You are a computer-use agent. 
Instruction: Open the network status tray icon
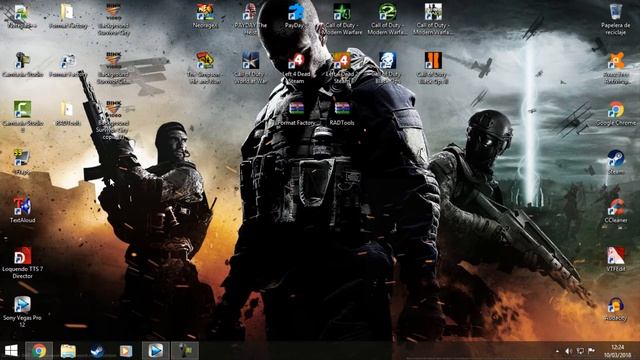[x=580, y=351]
